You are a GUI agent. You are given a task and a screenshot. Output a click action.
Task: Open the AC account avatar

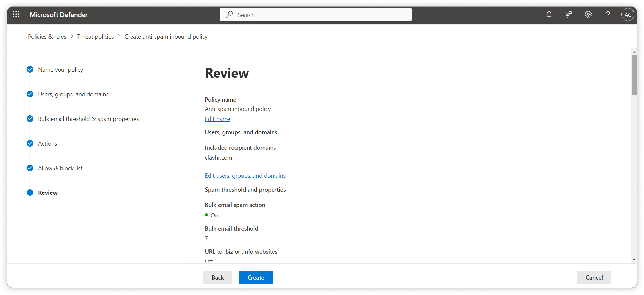(628, 15)
